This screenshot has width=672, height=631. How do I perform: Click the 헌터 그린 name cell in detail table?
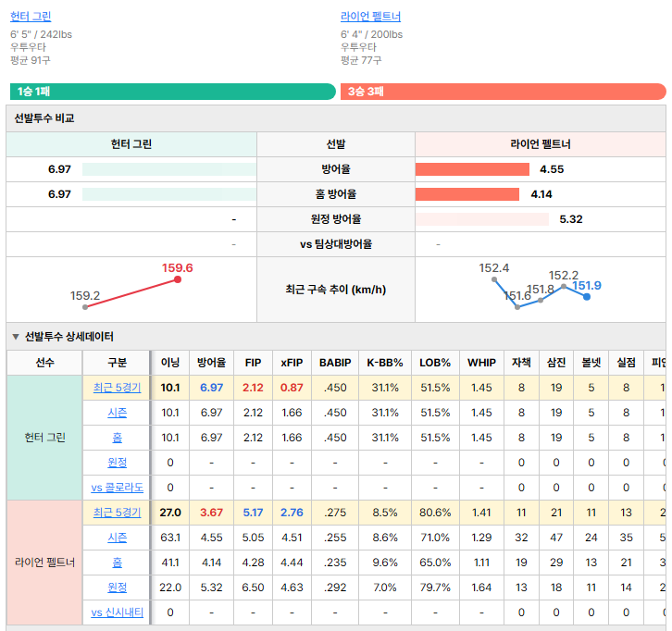44,438
